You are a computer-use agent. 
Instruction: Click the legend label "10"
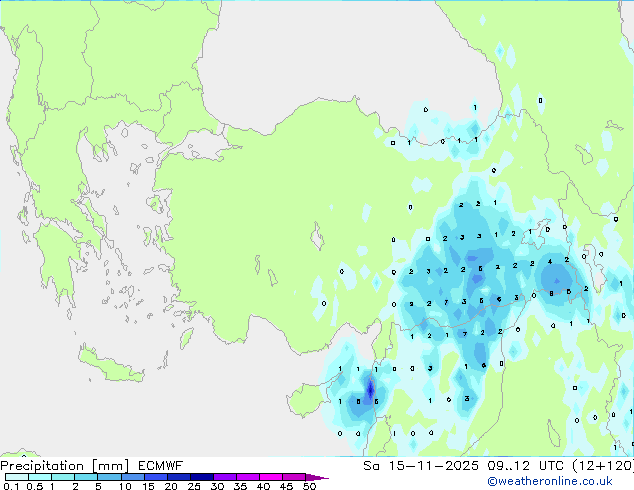click(x=125, y=486)
